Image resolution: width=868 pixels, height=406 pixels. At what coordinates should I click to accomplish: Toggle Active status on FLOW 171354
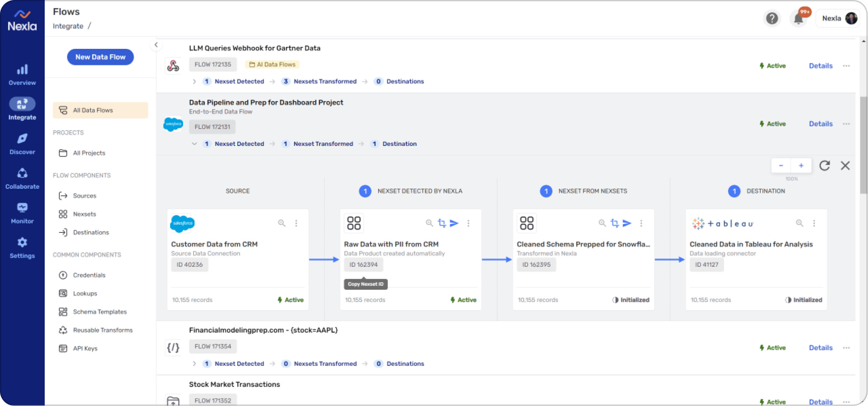[772, 348]
